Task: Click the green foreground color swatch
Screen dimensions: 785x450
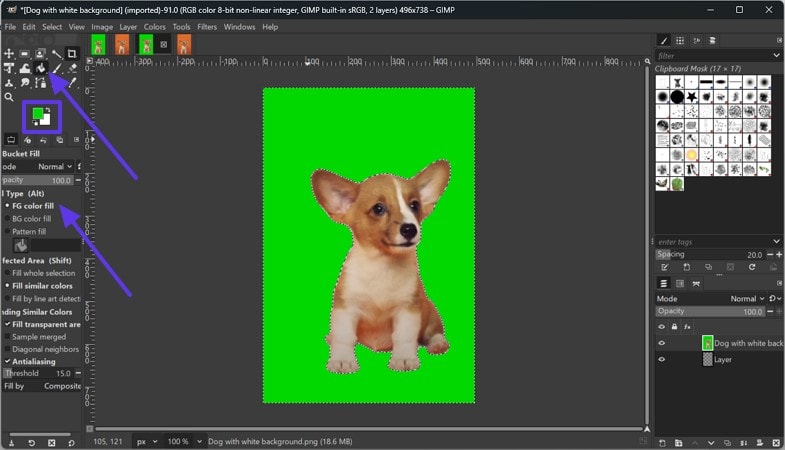Action: [38, 114]
